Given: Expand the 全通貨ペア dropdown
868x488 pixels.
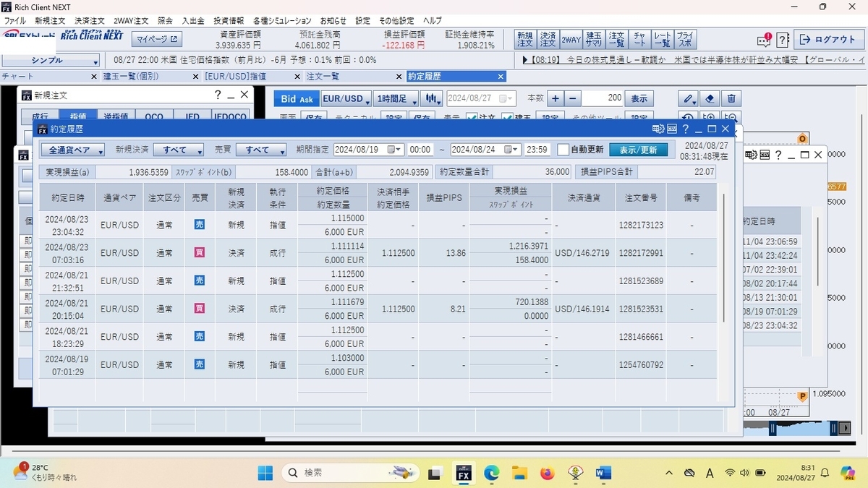Looking at the screenshot, I should [x=72, y=150].
